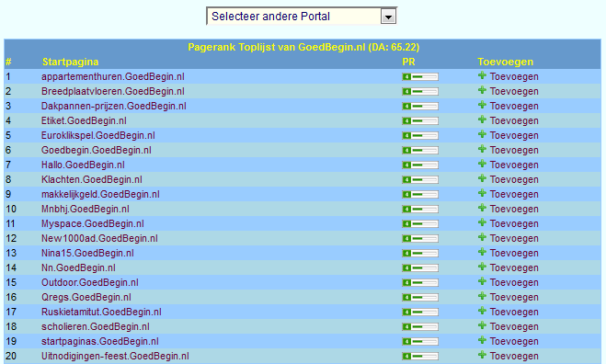606x364 pixels.
Task: Open Klachten.GoedBegin.nl link
Action: tap(92, 179)
